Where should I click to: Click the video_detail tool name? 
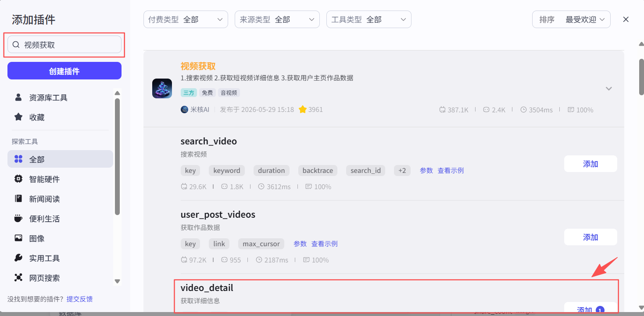click(x=207, y=288)
